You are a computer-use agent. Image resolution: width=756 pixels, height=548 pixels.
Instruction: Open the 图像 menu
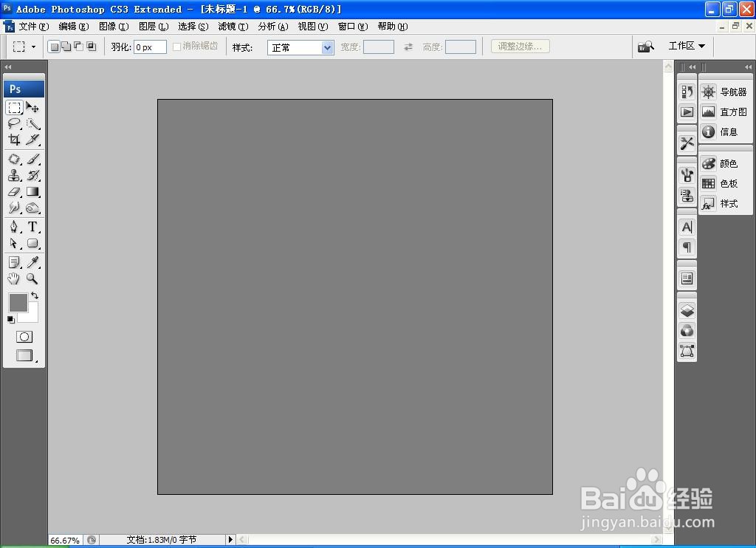pyautogui.click(x=114, y=27)
